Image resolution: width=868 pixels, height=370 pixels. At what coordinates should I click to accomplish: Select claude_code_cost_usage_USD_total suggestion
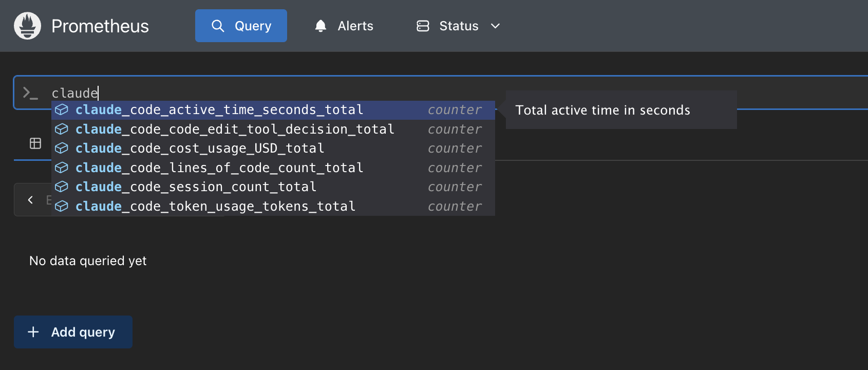pos(273,149)
